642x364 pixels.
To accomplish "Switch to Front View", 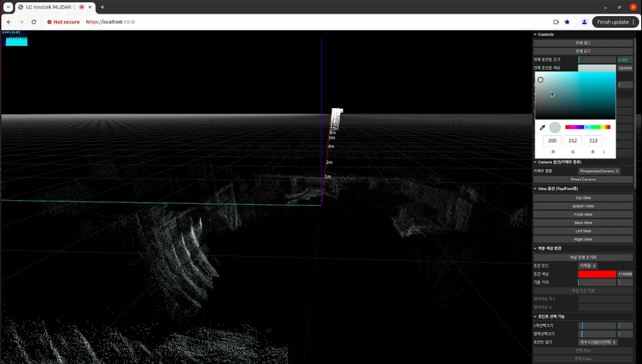I will coord(583,214).
